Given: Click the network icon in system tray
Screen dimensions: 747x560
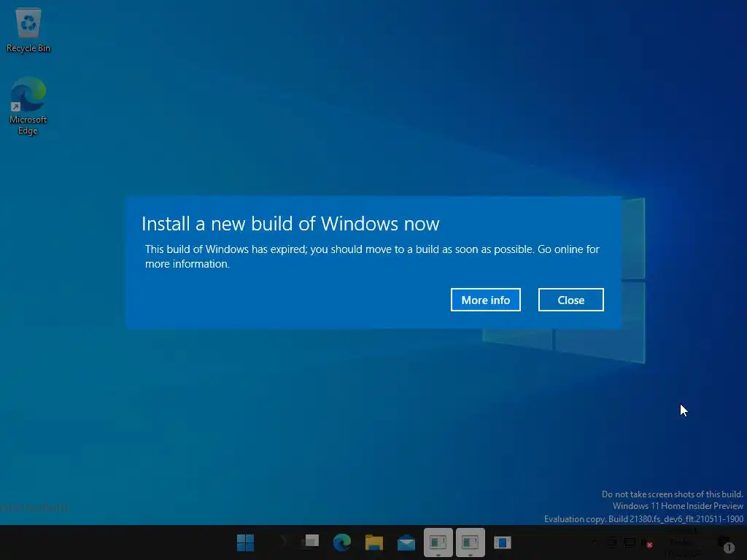Looking at the screenshot, I should coord(630,542).
